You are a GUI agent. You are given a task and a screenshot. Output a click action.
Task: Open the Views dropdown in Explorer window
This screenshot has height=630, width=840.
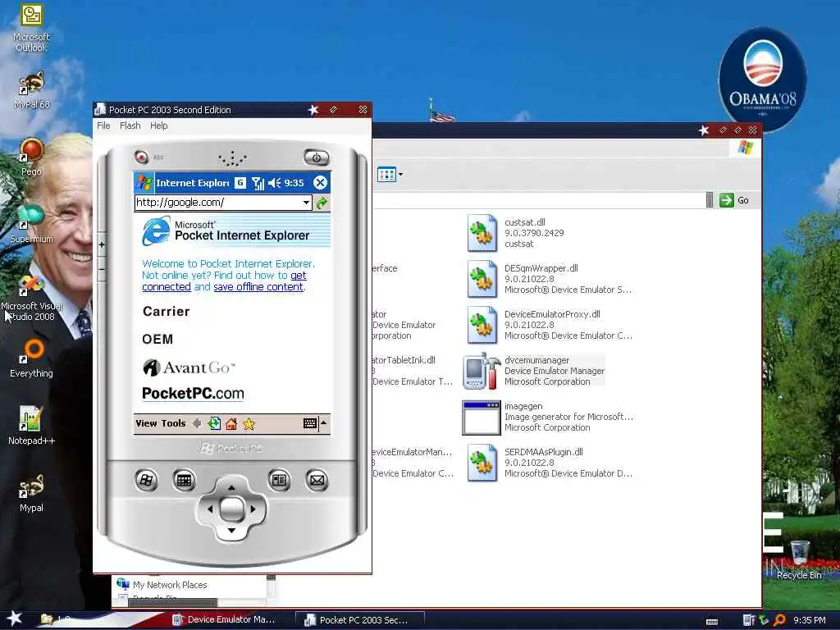coord(390,174)
